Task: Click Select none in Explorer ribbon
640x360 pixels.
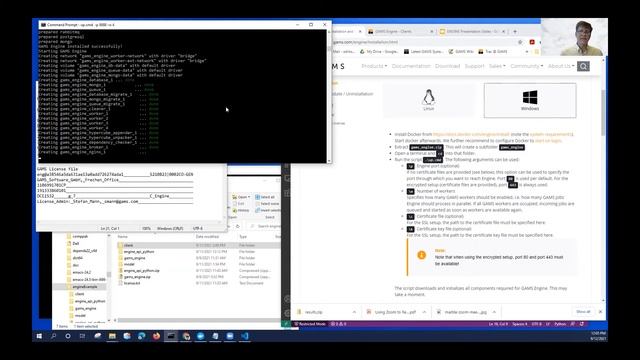Action: (x=268, y=204)
